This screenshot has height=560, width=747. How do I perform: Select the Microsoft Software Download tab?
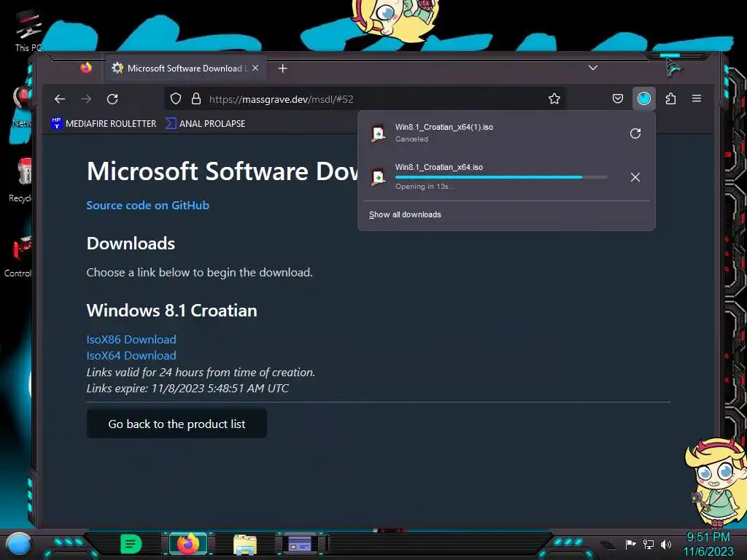(186, 68)
